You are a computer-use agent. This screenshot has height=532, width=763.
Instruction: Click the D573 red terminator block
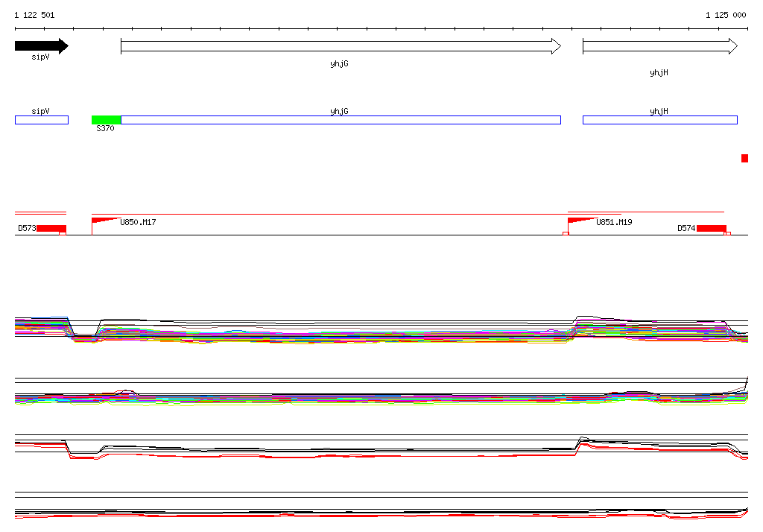tap(51, 229)
